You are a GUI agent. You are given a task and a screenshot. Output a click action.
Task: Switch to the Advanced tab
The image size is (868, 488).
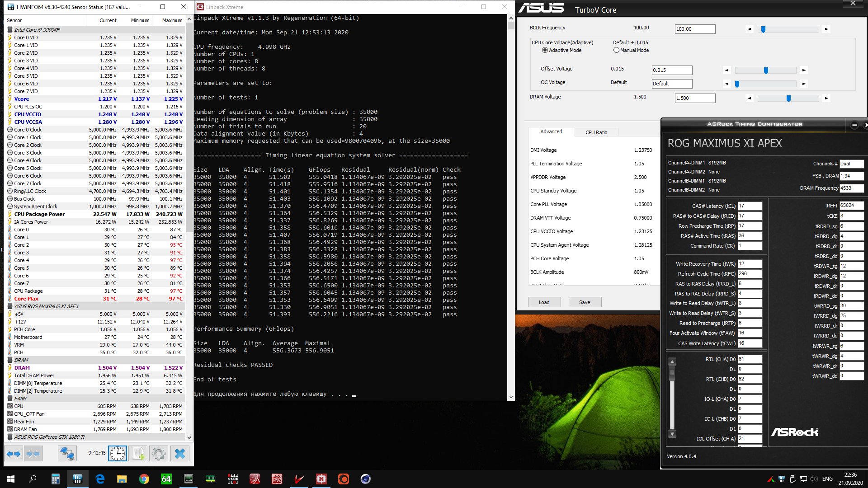[x=551, y=131]
